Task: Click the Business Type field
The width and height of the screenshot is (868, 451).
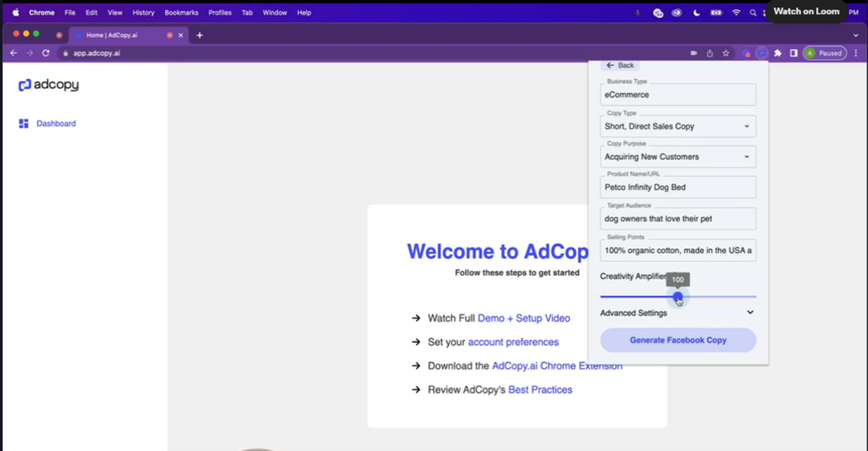Action: click(x=677, y=95)
